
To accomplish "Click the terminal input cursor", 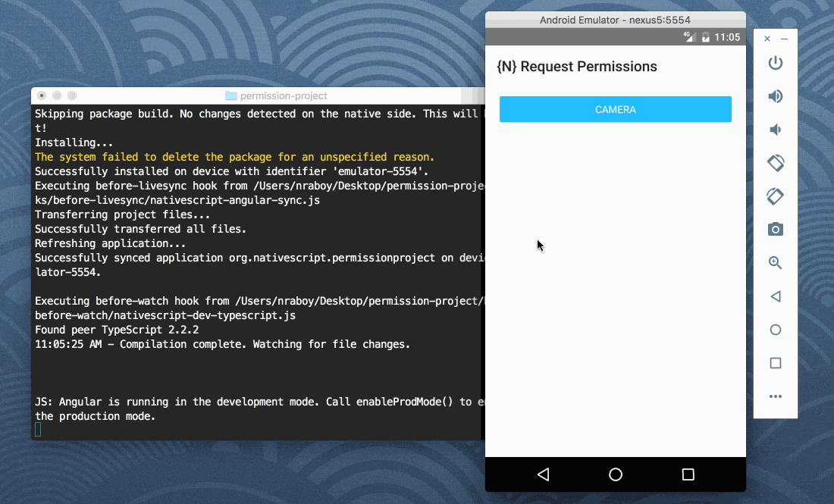I will [x=37, y=428].
